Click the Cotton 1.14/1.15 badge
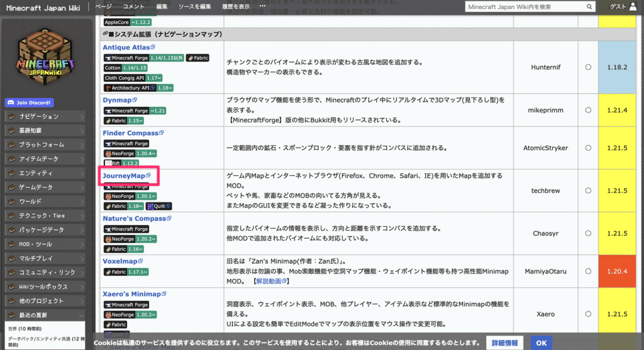644x350 pixels. (x=125, y=68)
